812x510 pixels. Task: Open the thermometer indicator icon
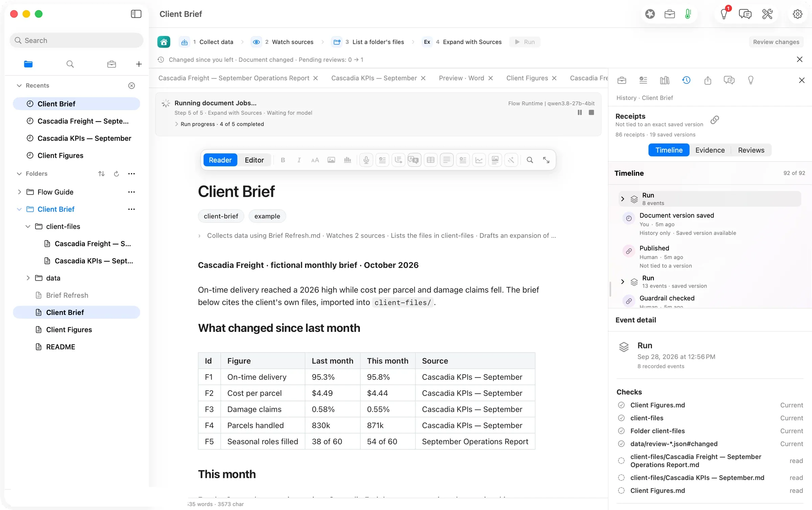pyautogui.click(x=688, y=14)
